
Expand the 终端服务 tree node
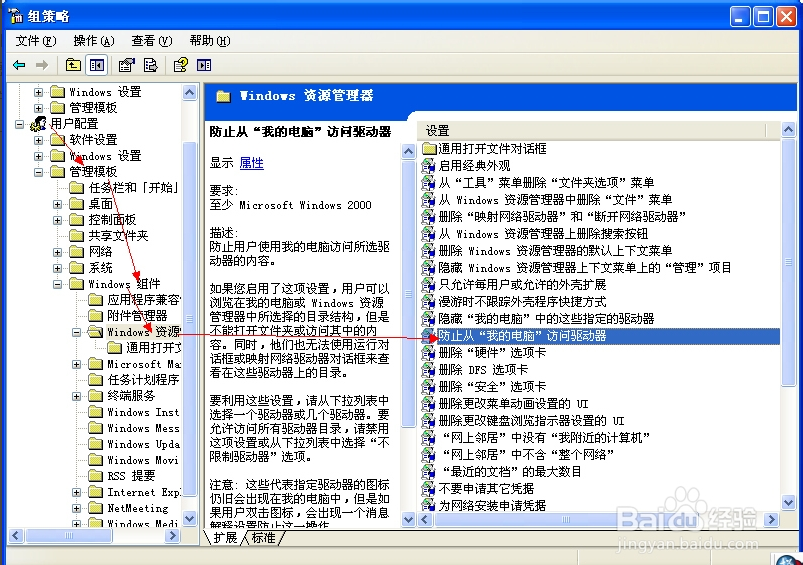pos(76,396)
